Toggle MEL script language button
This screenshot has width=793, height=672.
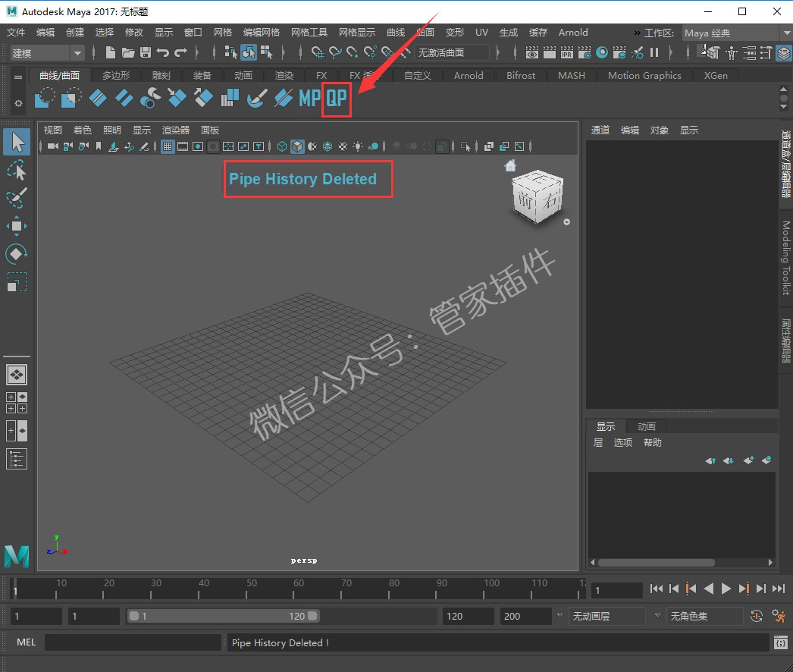[x=26, y=642]
